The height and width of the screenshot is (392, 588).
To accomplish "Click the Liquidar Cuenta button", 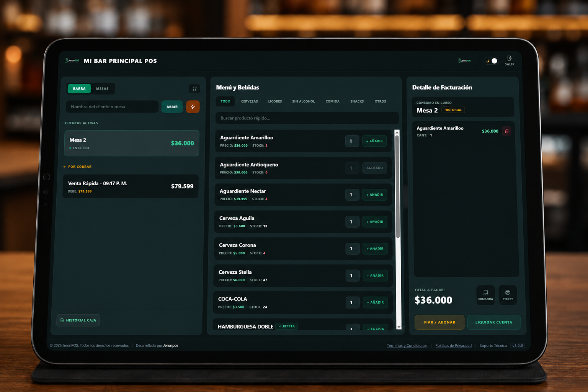I will 494,322.
